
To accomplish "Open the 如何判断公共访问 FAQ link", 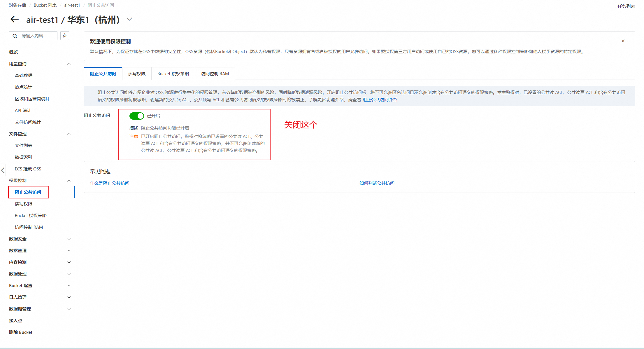I will [x=377, y=183].
